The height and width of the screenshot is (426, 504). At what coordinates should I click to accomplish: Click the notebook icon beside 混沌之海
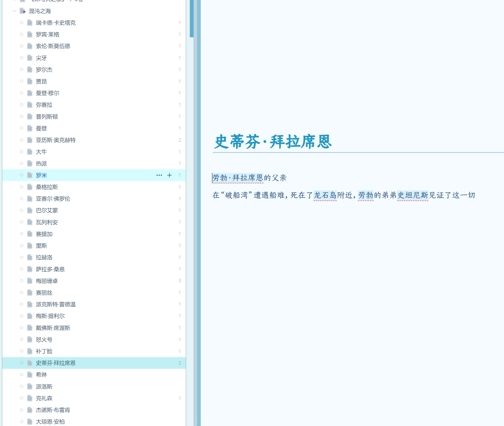22,11
